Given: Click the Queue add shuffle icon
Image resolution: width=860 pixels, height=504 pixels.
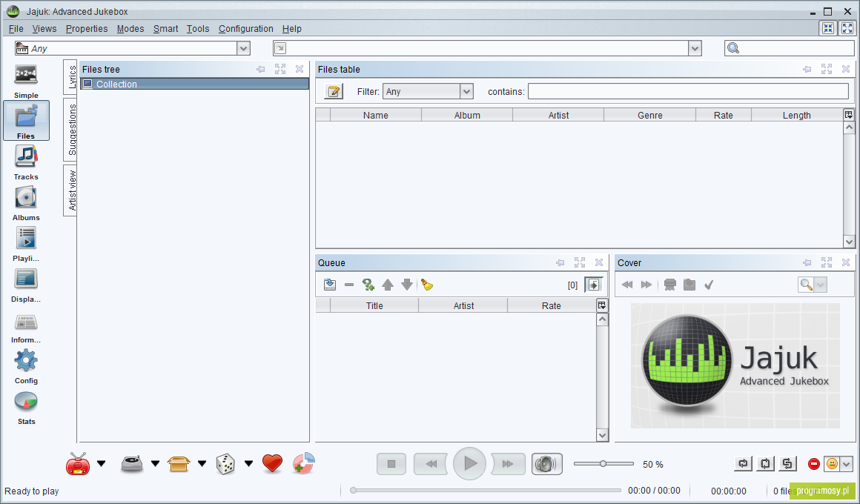Looking at the screenshot, I should 368,285.
